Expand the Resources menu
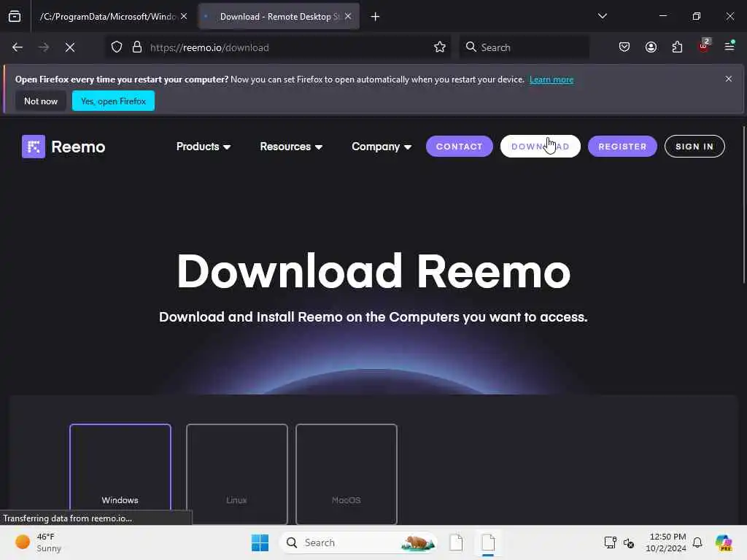This screenshot has height=560, width=747. [x=291, y=147]
